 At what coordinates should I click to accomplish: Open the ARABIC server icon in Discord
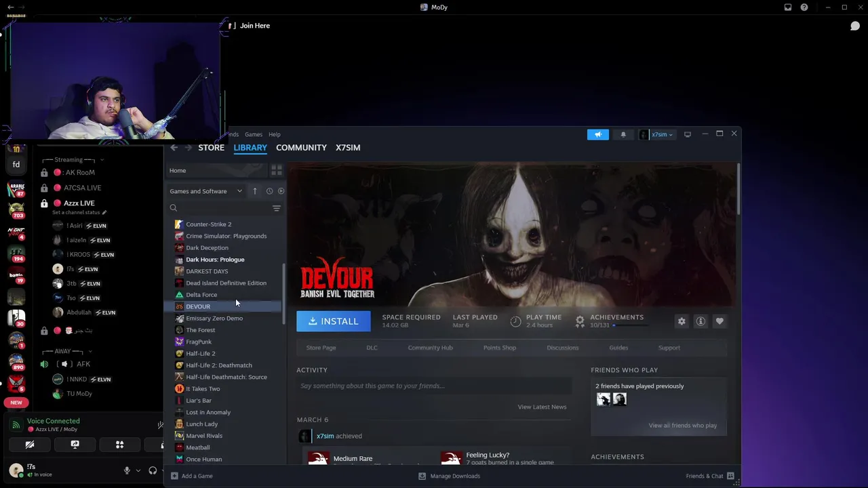tap(16, 188)
